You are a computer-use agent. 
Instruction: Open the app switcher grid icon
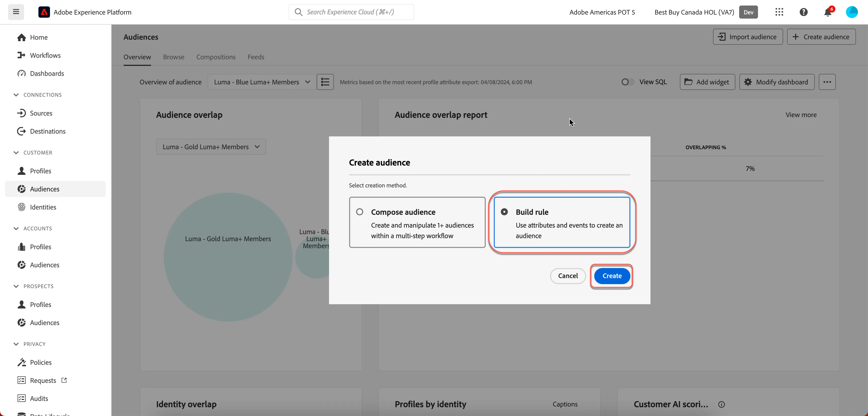[779, 12]
